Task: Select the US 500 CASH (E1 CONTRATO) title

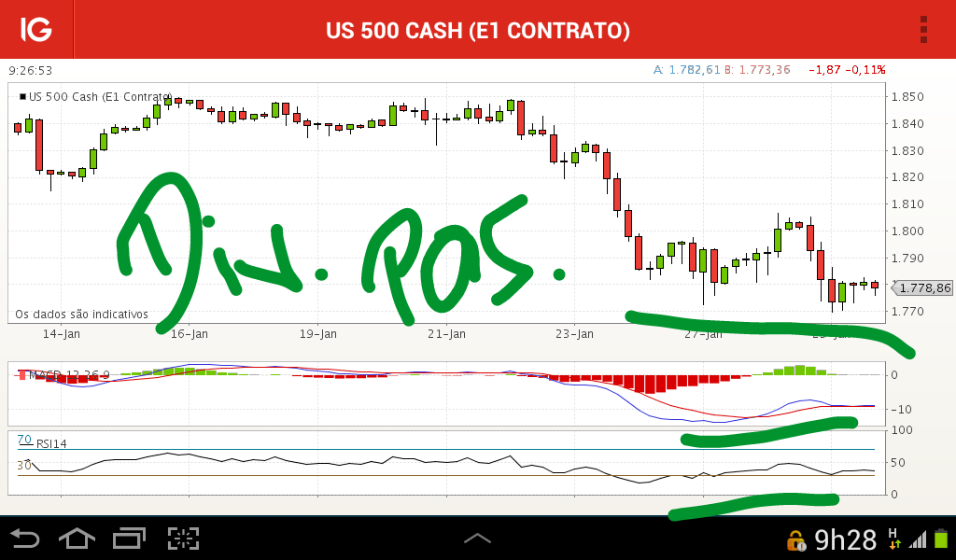Action: [x=478, y=31]
